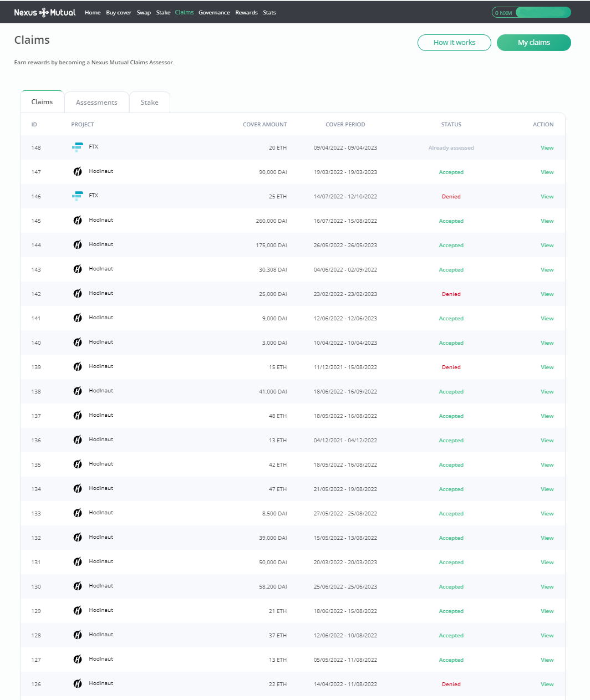Open My claims
The width and height of the screenshot is (590, 700).
[x=534, y=43]
